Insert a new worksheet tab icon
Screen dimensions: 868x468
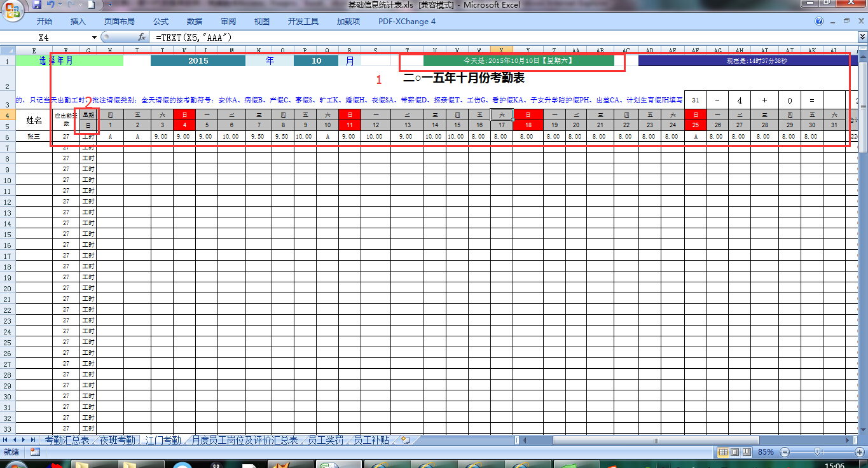pyautogui.click(x=406, y=440)
